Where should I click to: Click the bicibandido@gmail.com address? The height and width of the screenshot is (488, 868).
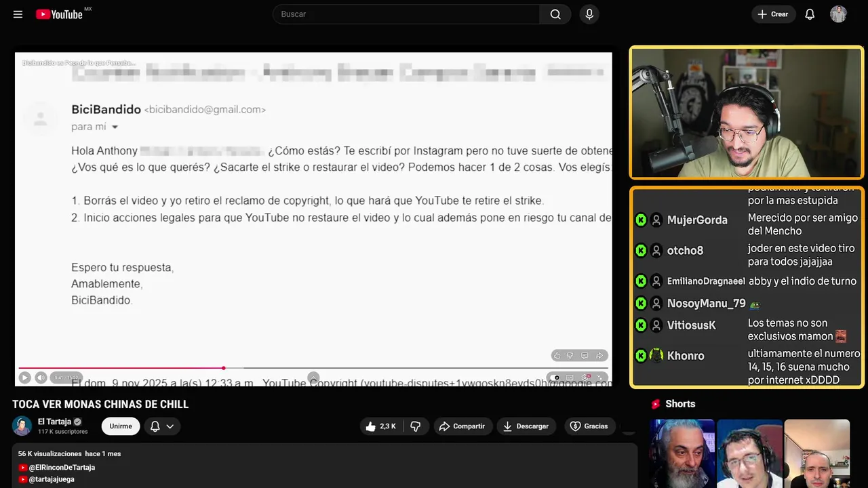[205, 110]
